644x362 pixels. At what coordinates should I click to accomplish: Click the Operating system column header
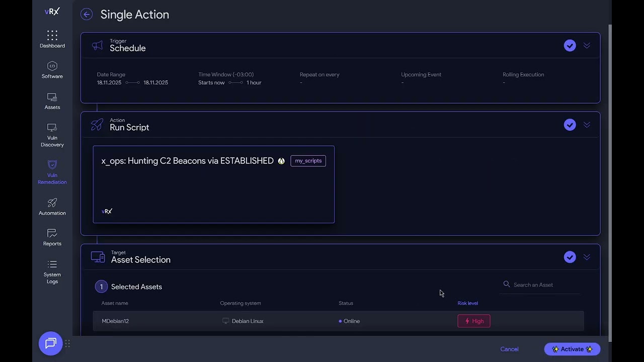pos(240,303)
